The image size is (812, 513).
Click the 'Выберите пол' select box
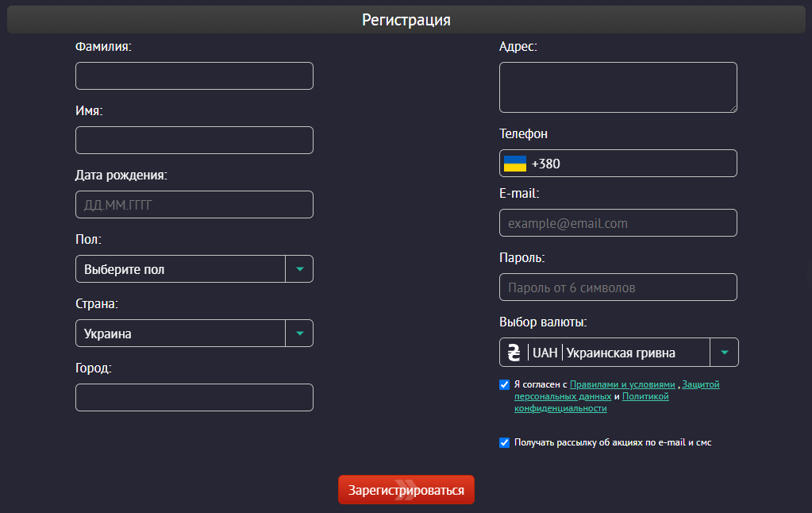click(x=194, y=269)
